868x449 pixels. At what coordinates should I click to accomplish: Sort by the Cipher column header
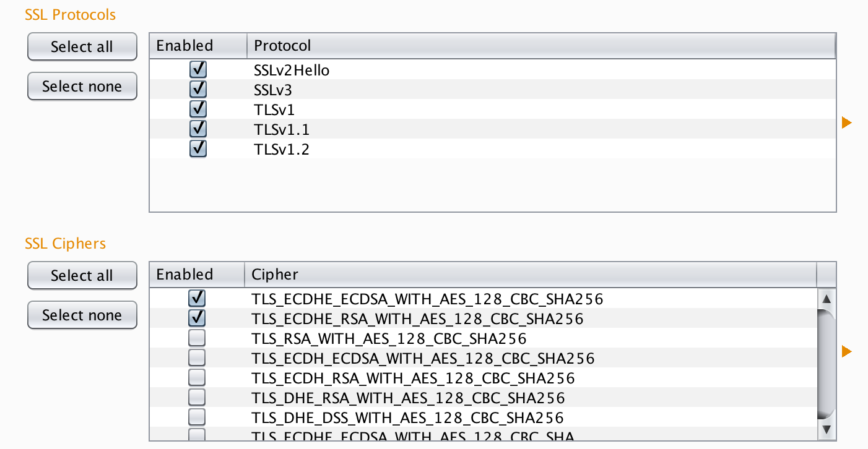[531, 275]
